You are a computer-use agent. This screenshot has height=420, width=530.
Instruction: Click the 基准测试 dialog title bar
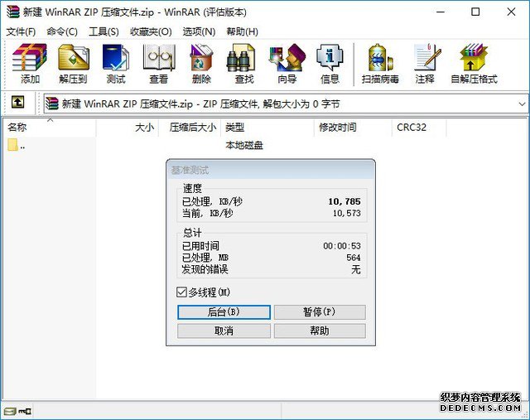point(271,170)
